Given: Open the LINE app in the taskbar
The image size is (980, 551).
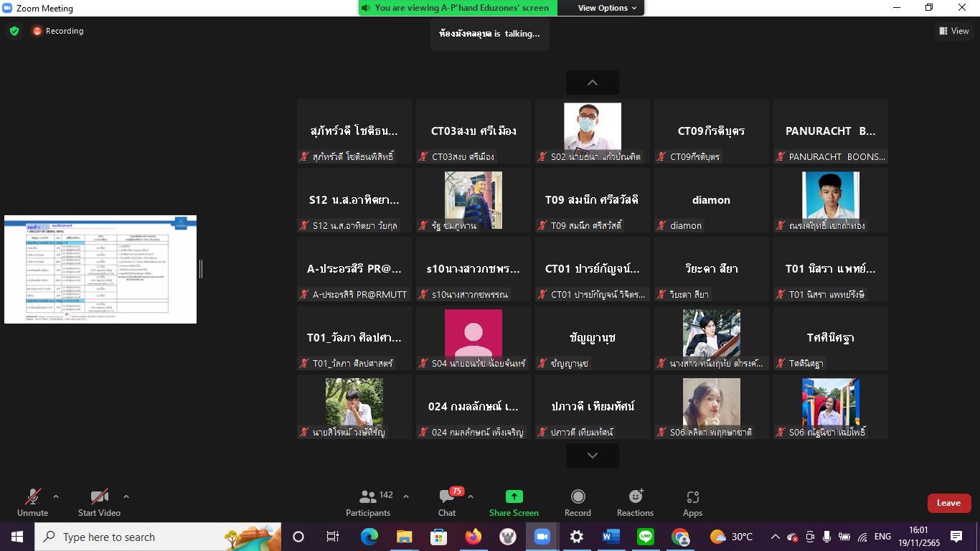Looking at the screenshot, I should tap(646, 537).
